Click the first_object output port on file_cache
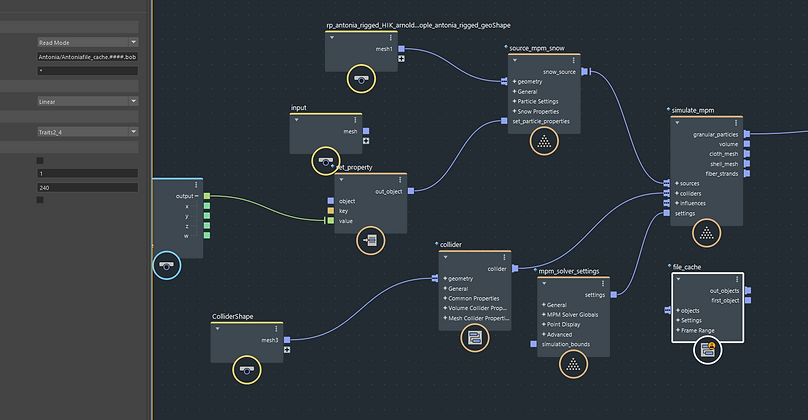Screen dimensions: 808x420 click(748, 300)
